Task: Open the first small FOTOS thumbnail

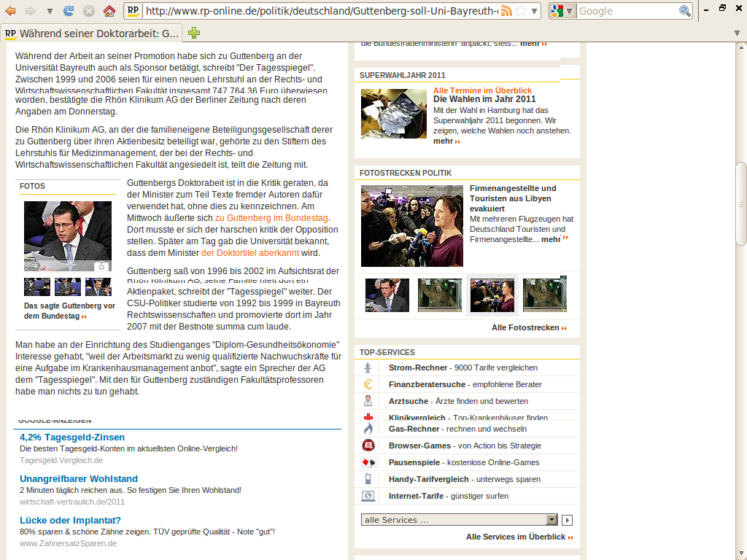Action: 37,287
